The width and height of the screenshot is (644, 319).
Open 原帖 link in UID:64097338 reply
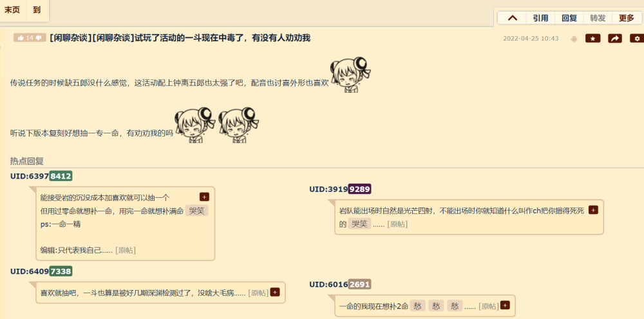click(x=258, y=293)
